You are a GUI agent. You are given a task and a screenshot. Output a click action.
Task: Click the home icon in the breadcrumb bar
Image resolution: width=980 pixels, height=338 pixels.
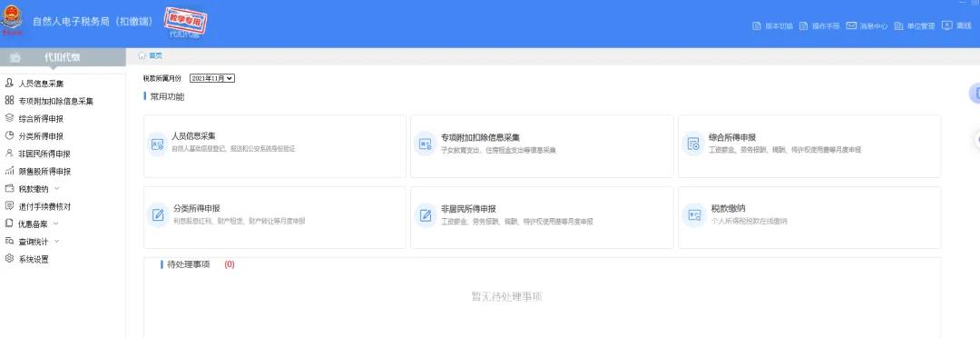tap(142, 55)
